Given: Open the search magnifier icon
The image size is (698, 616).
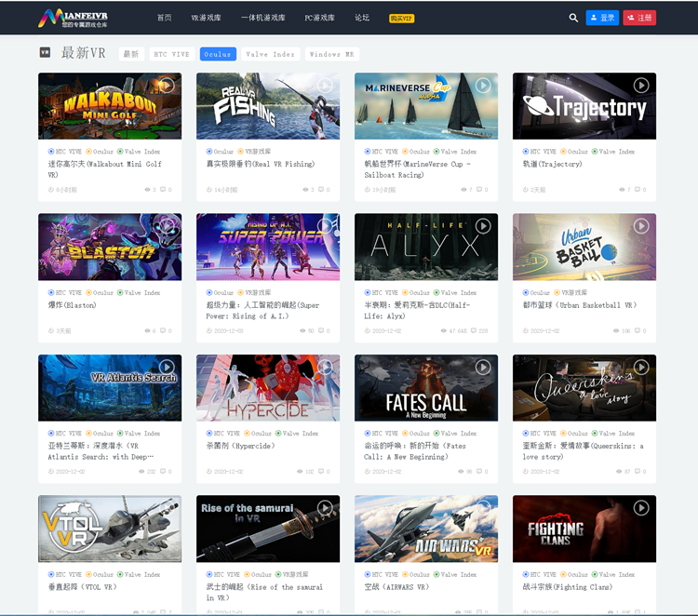Looking at the screenshot, I should tap(573, 18).
